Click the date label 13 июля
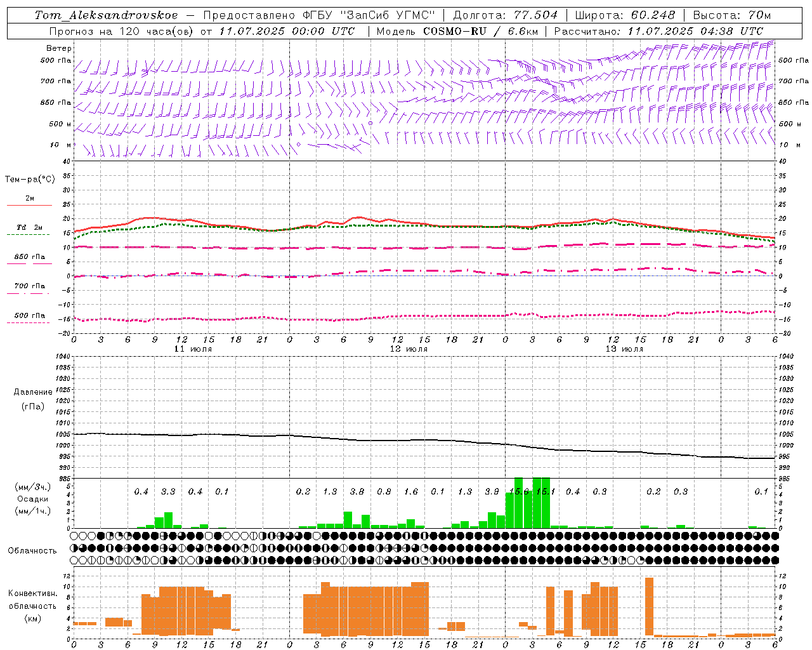Viewport: 812px width, 650px height. 624,349
